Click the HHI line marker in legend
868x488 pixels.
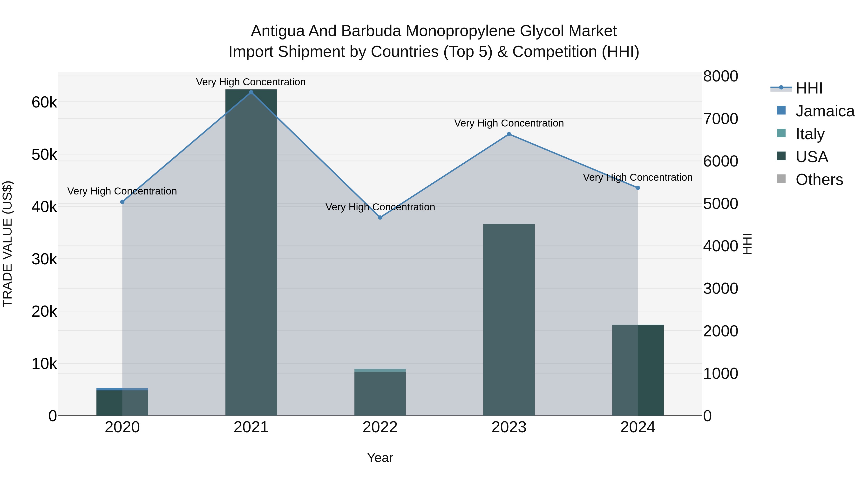[x=781, y=87]
